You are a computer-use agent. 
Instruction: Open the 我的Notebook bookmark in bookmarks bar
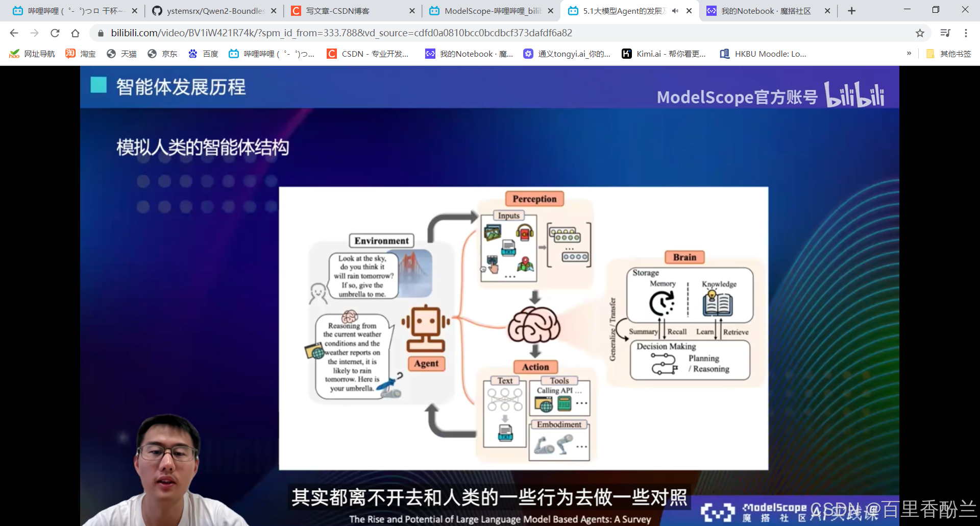pos(470,54)
